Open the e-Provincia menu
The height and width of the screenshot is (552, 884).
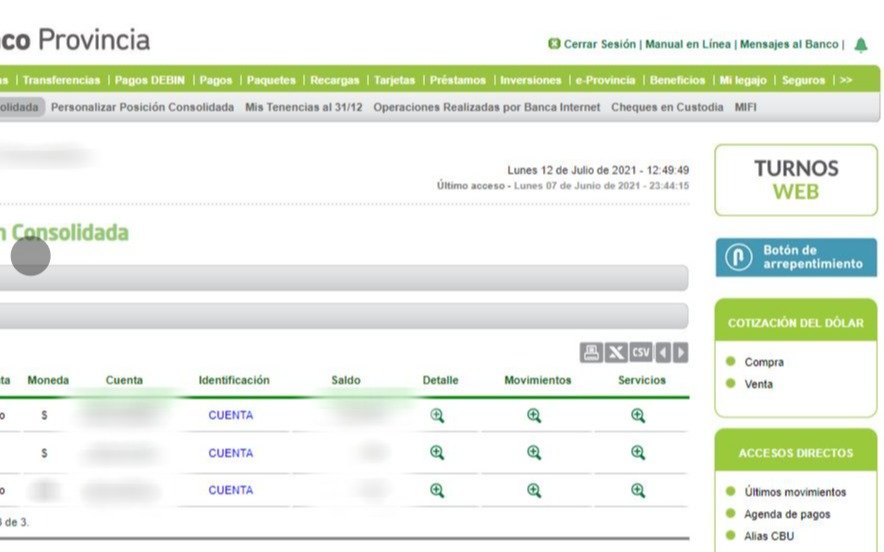click(x=605, y=80)
